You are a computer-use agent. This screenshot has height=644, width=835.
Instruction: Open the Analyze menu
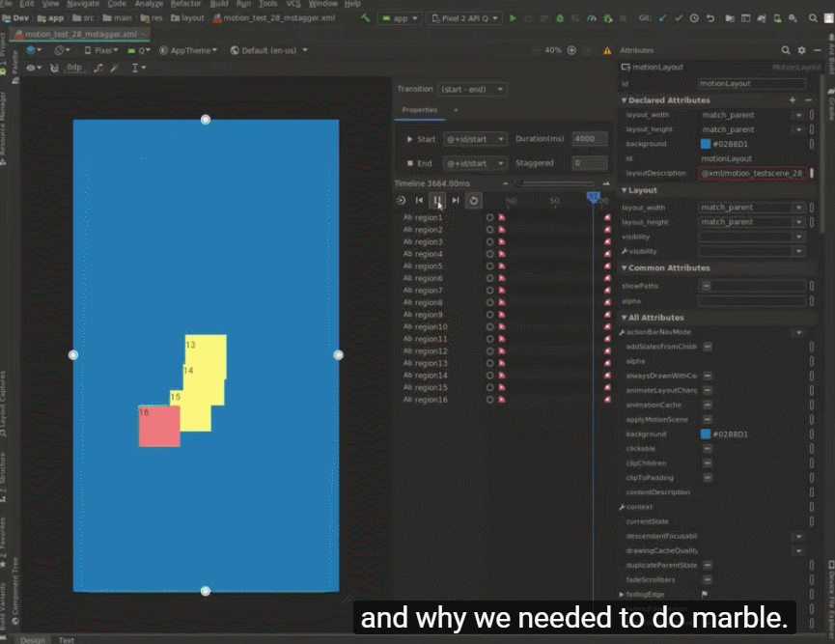point(149,4)
